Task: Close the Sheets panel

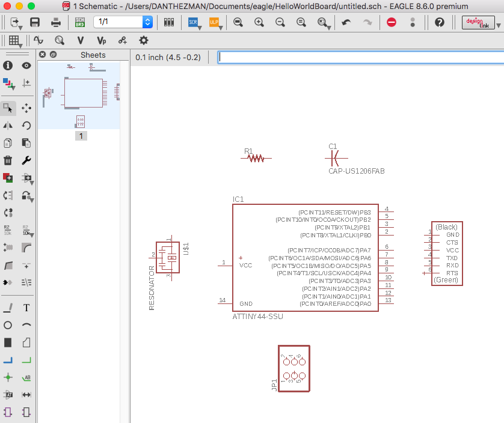Action: (43, 54)
